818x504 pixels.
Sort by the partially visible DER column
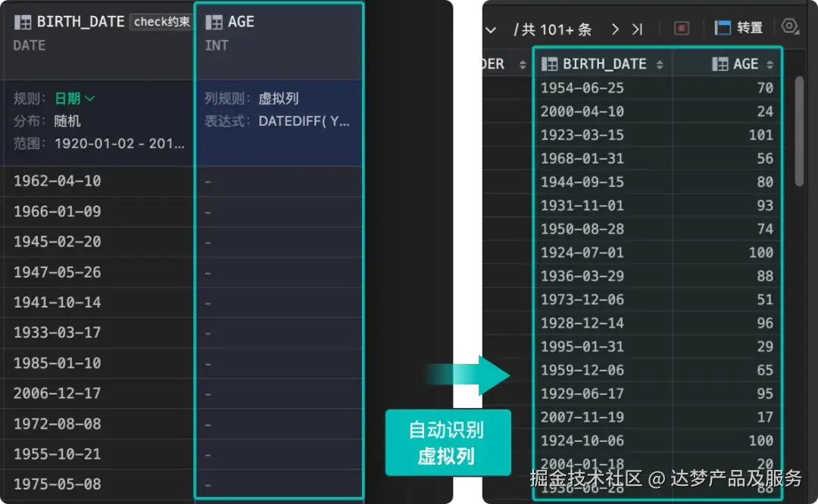coord(522,64)
